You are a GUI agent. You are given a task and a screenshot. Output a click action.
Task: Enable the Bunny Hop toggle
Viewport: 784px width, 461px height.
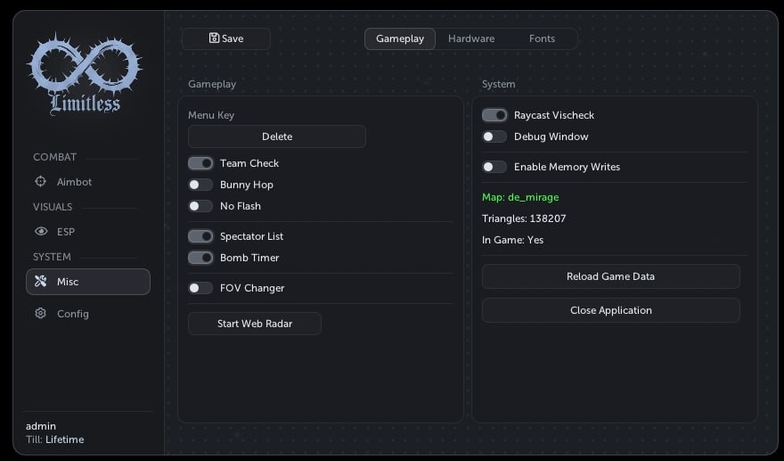click(x=200, y=185)
